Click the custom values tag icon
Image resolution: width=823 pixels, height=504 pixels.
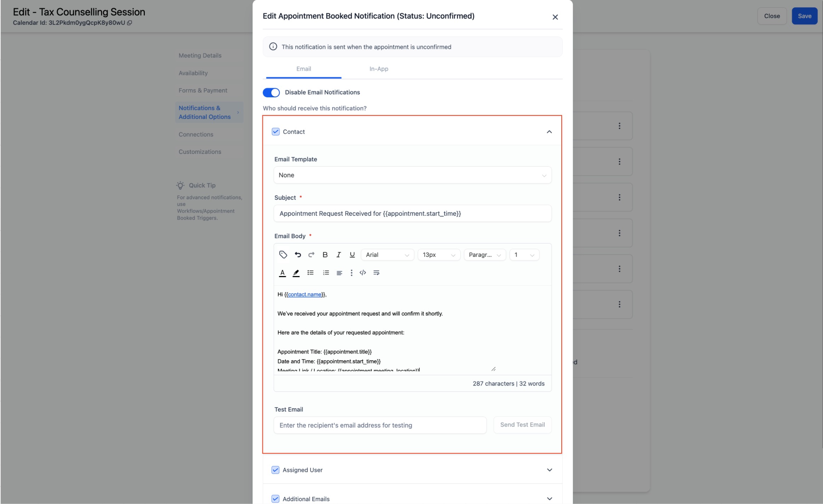click(x=283, y=254)
